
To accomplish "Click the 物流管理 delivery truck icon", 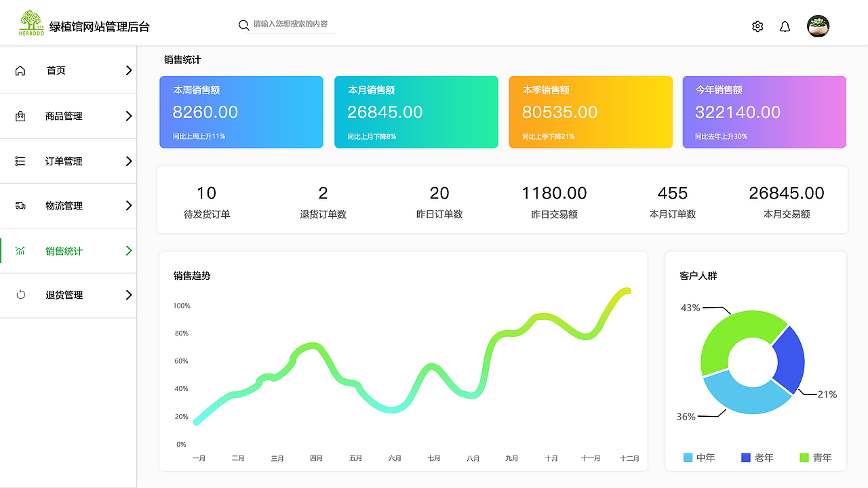I will [x=21, y=205].
